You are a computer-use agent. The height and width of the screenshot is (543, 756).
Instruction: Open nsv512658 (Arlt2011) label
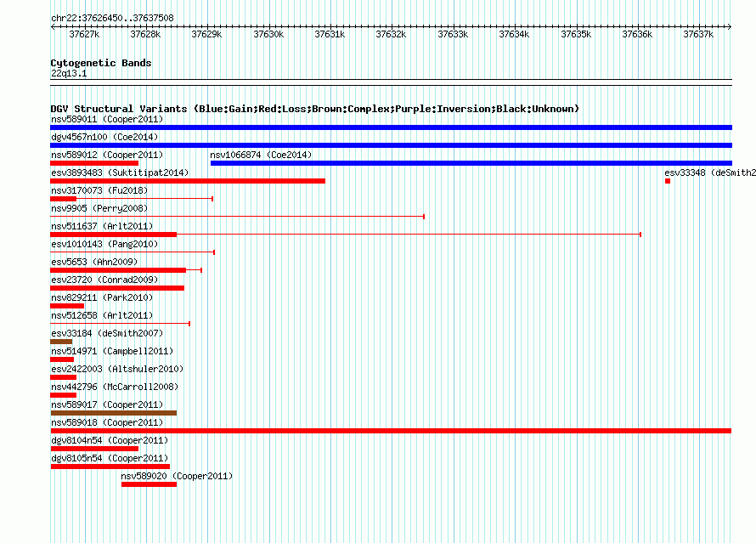pyautogui.click(x=102, y=315)
